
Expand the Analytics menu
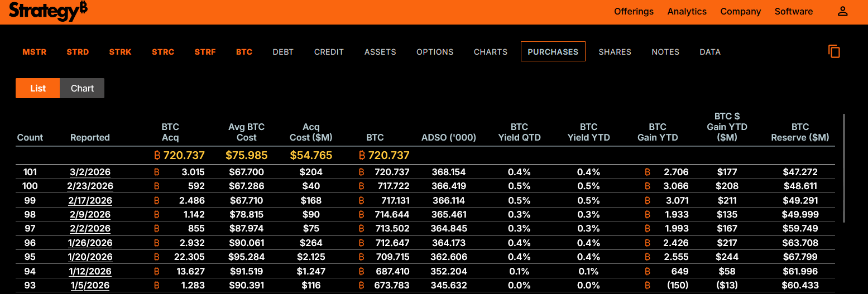point(687,12)
